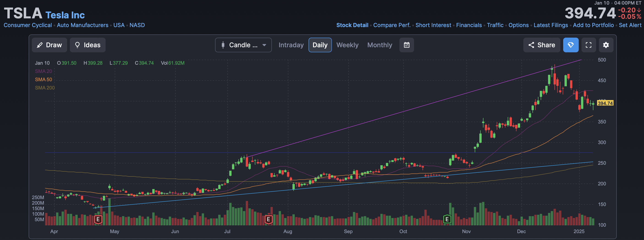Screen dimensions: 644x240
Task: Select the Daily timeframe
Action: (x=320, y=45)
